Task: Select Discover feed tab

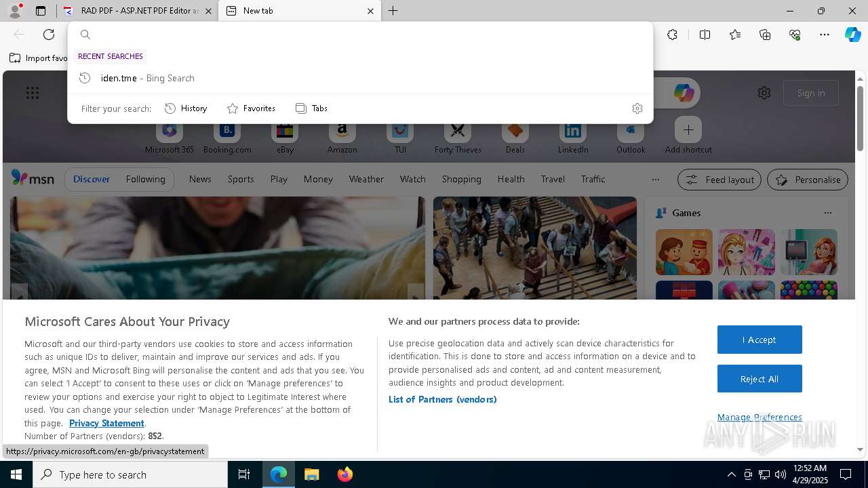Action: pos(92,179)
